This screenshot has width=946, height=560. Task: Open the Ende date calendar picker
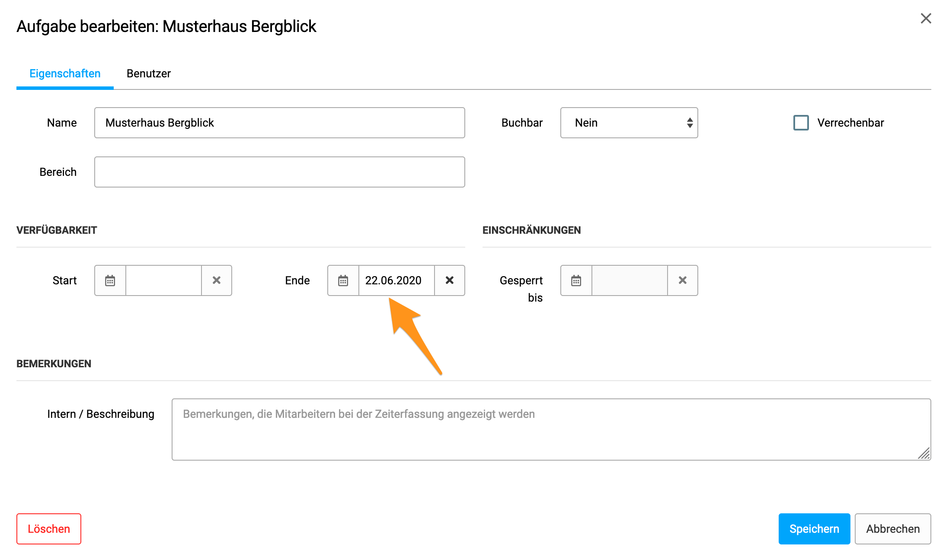[343, 280]
